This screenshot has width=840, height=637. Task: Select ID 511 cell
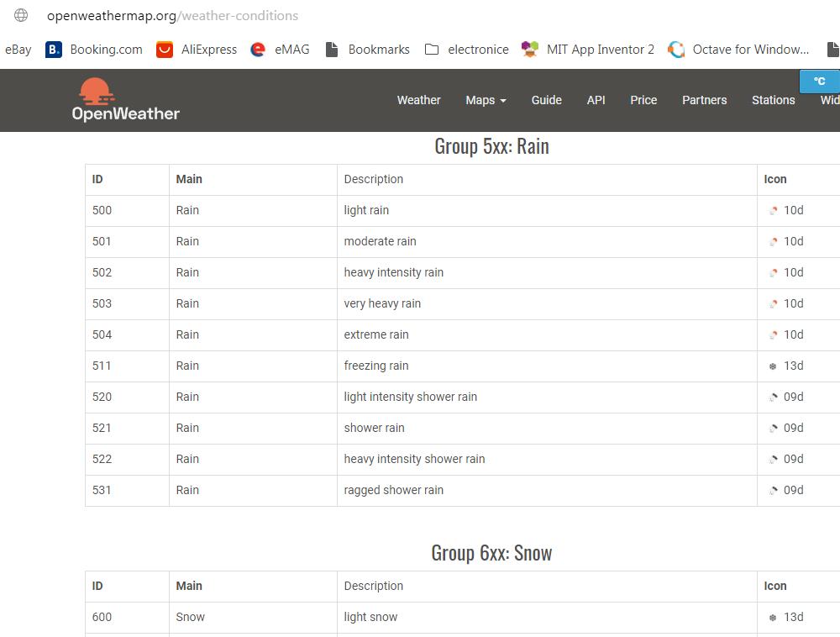[127, 366]
